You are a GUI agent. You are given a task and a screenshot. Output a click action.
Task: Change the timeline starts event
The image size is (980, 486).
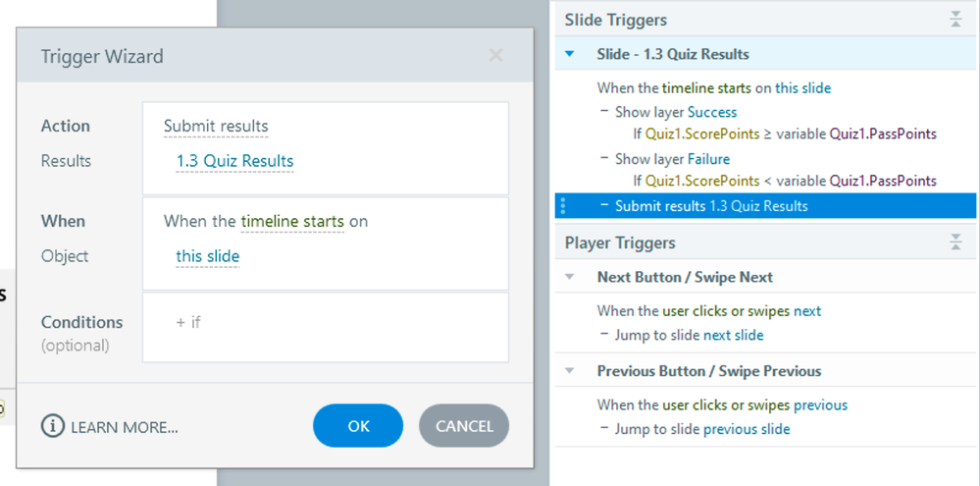[x=292, y=221]
